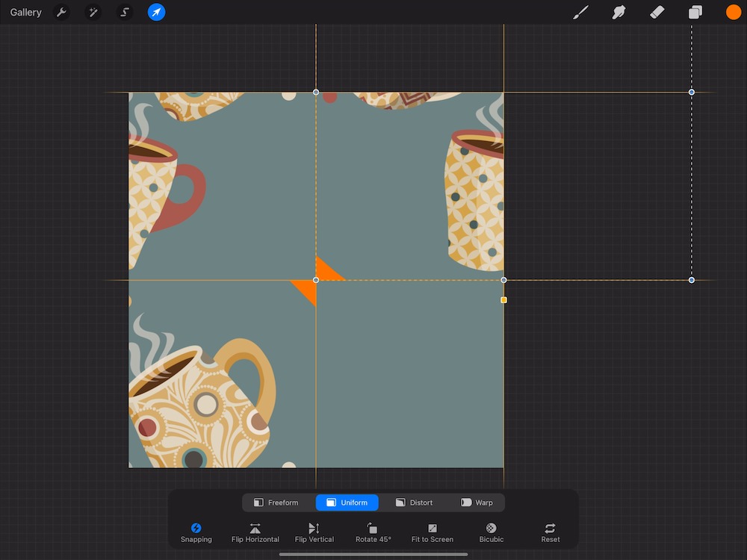747x560 pixels.
Task: Select the Uniform transform mode
Action: pyautogui.click(x=347, y=503)
